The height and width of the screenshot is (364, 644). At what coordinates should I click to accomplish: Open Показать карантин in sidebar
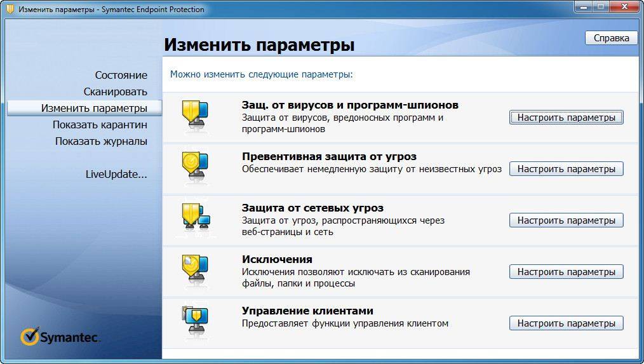click(x=100, y=125)
